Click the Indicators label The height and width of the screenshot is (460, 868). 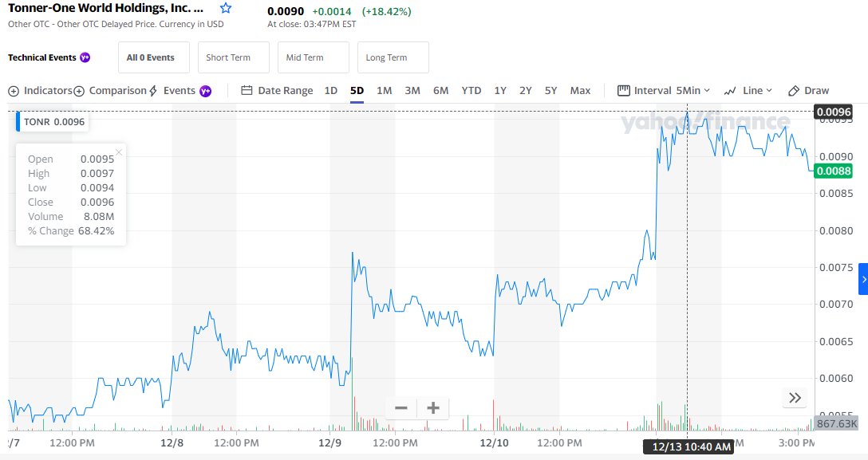coord(48,91)
